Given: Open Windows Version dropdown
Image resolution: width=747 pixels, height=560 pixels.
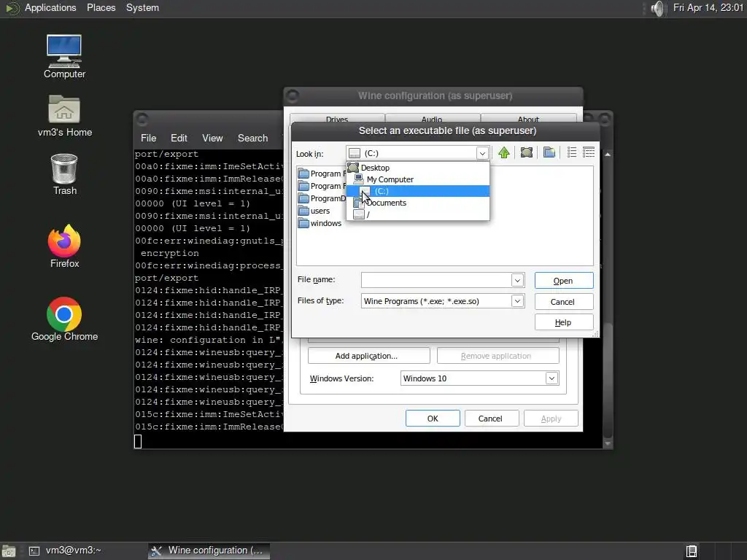Looking at the screenshot, I should (x=551, y=378).
